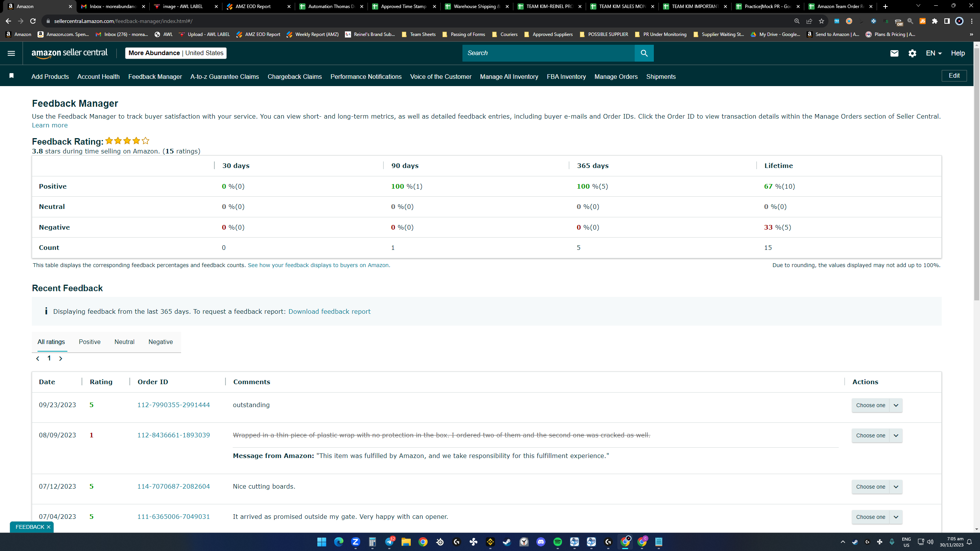This screenshot has width=980, height=551.
Task: Open order 112-7990355-2991444
Action: click(x=173, y=405)
